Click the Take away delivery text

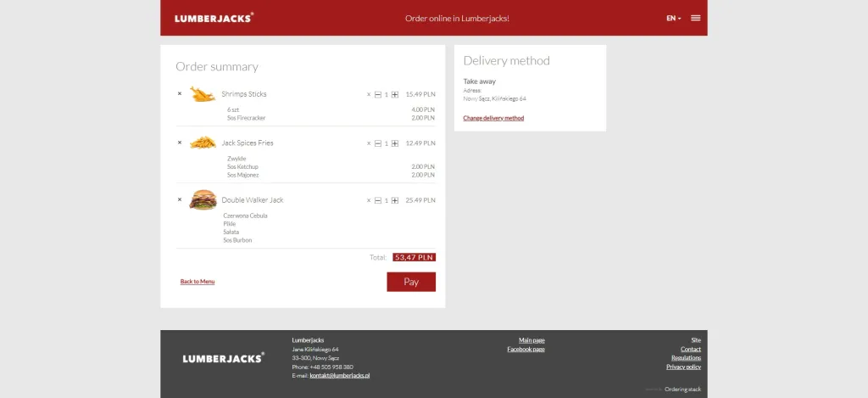click(480, 81)
